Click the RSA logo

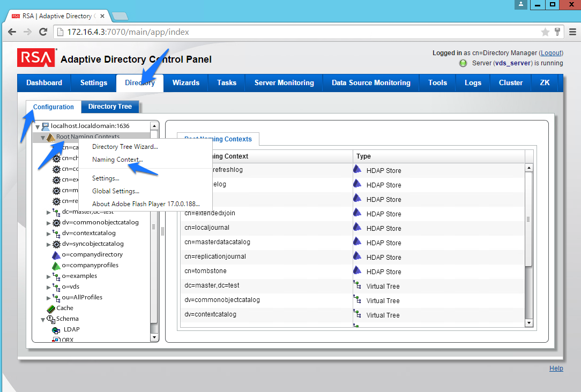[36, 58]
